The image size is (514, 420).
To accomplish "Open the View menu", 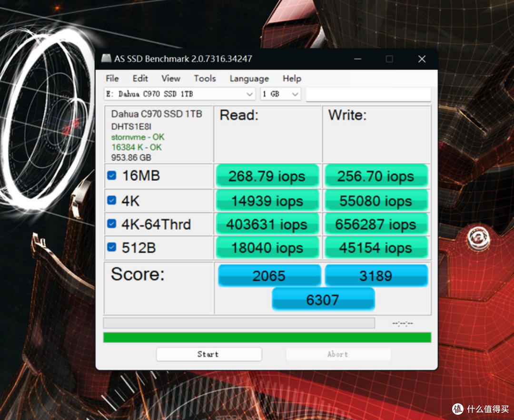I will pyautogui.click(x=171, y=78).
